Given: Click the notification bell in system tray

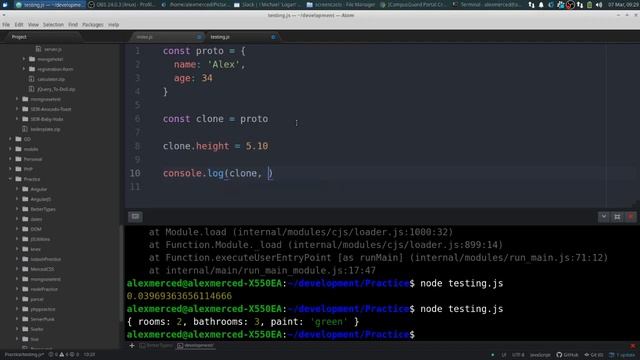Looking at the screenshot, I should pos(541,5).
